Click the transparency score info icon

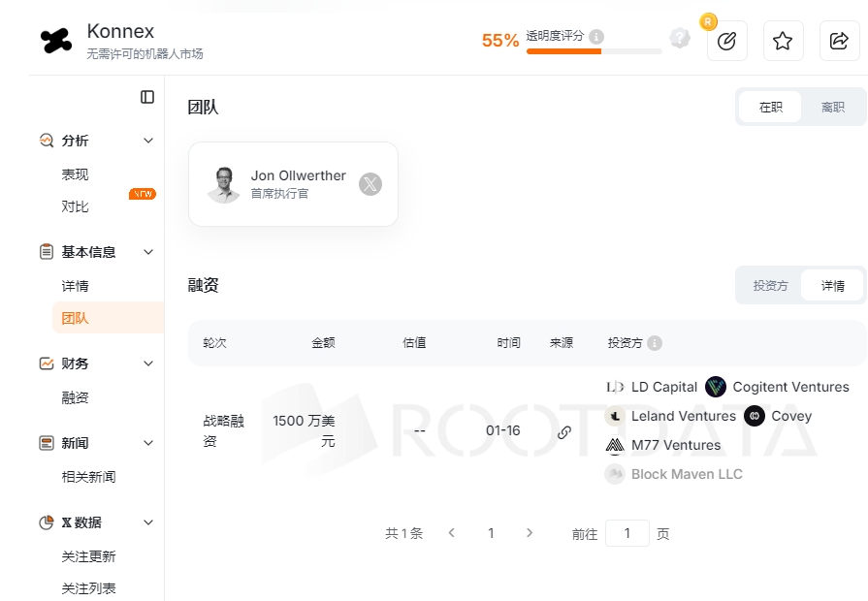pyautogui.click(x=596, y=37)
